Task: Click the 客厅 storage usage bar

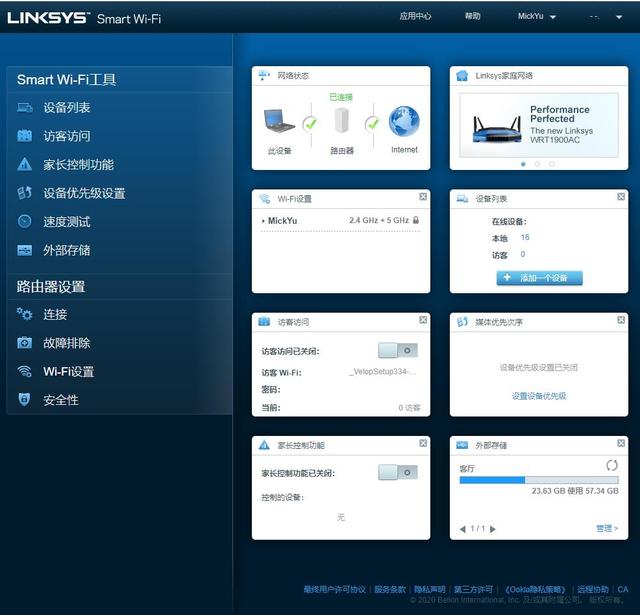Action: (x=538, y=480)
